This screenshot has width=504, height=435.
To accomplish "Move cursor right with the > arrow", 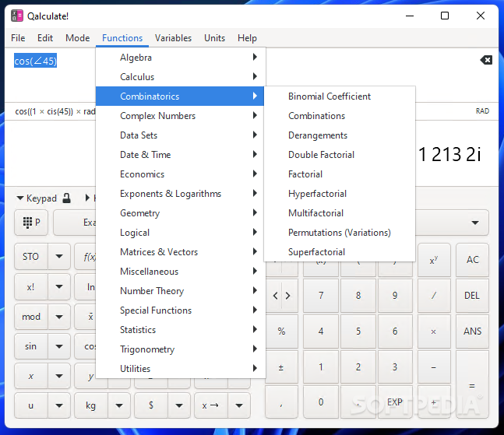I will pyautogui.click(x=289, y=296).
